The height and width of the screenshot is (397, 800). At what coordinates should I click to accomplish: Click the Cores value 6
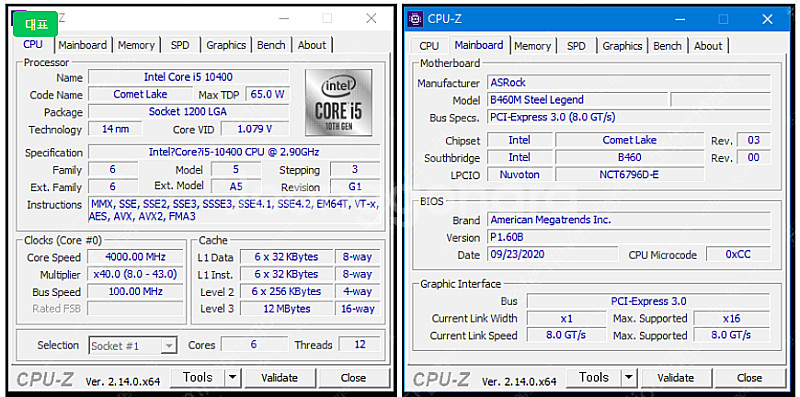pos(254,345)
